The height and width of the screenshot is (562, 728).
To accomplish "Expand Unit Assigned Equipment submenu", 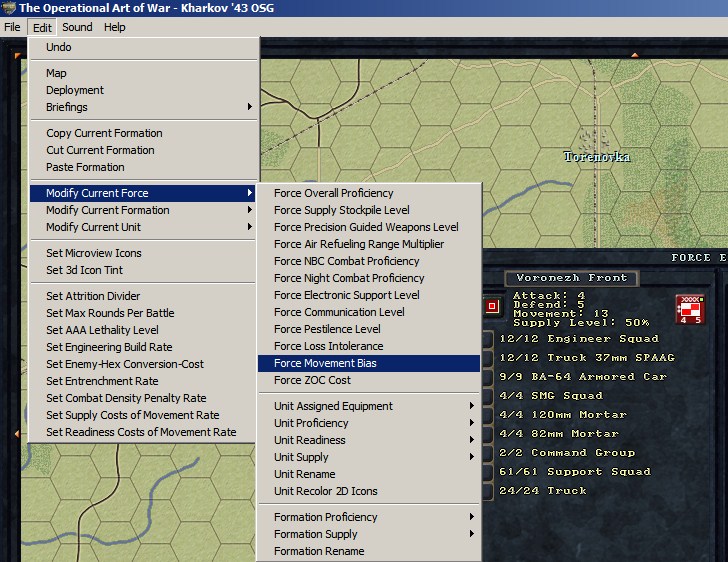I will [x=369, y=406].
